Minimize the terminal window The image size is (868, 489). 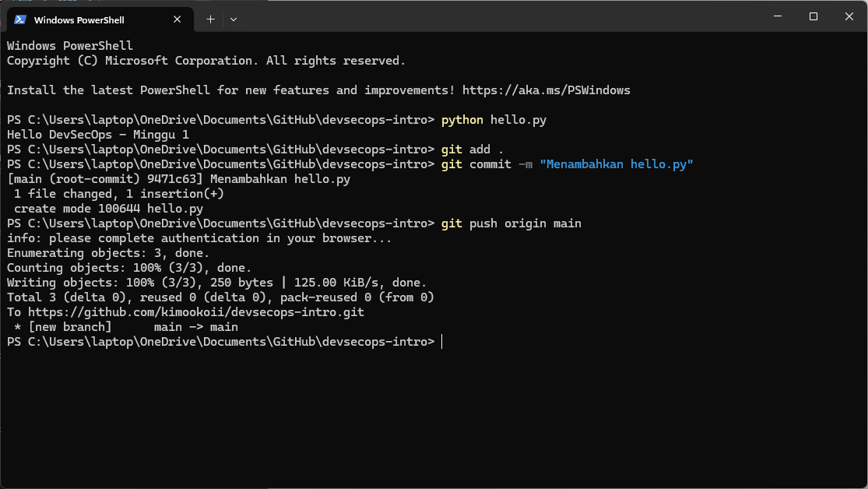point(777,16)
